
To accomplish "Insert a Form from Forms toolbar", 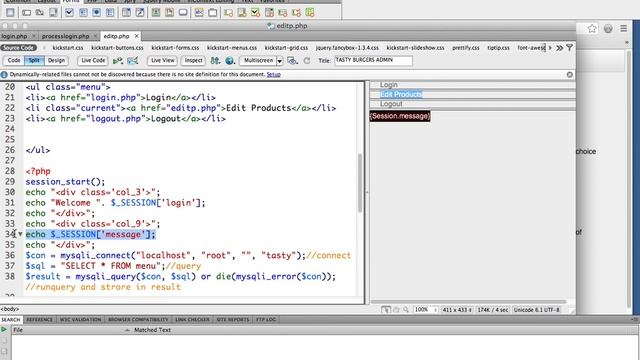I will pyautogui.click(x=10, y=13).
